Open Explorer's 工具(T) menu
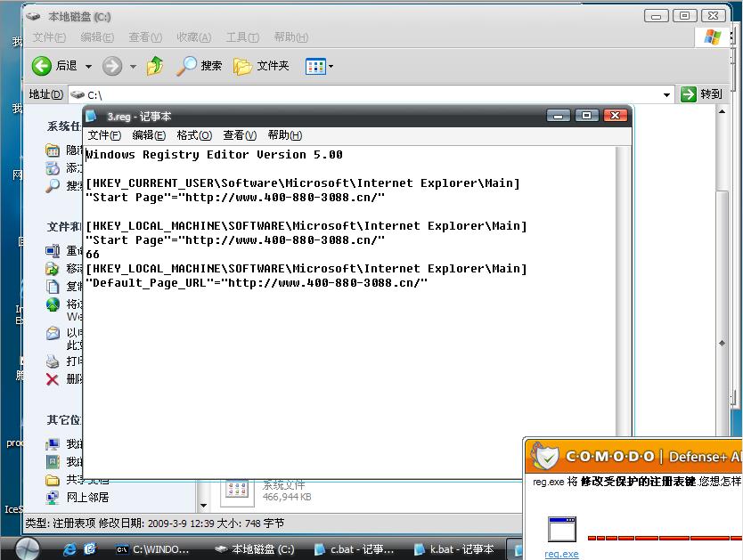This screenshot has height=560, width=743. [x=242, y=37]
